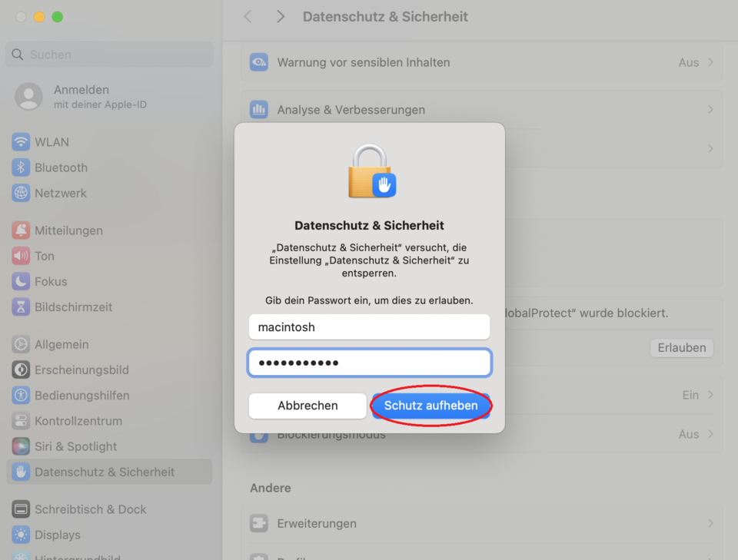Click the Mitteilungen bell icon
Screen dimensions: 738x560
[21, 230]
